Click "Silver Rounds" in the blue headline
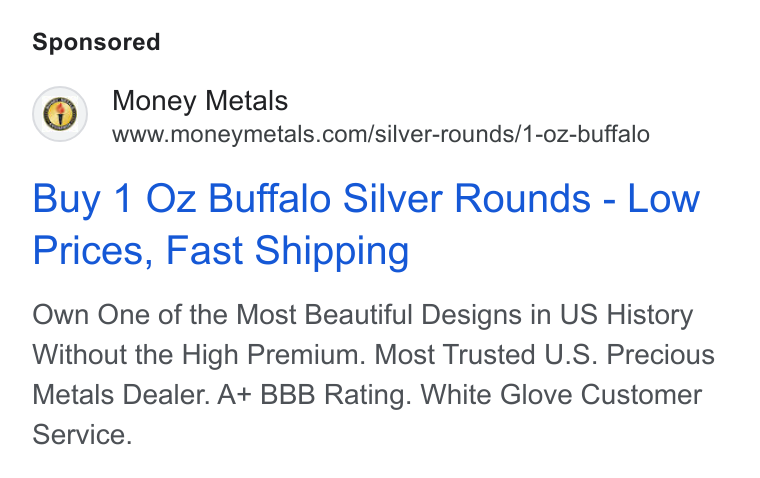 pyautogui.click(x=467, y=199)
